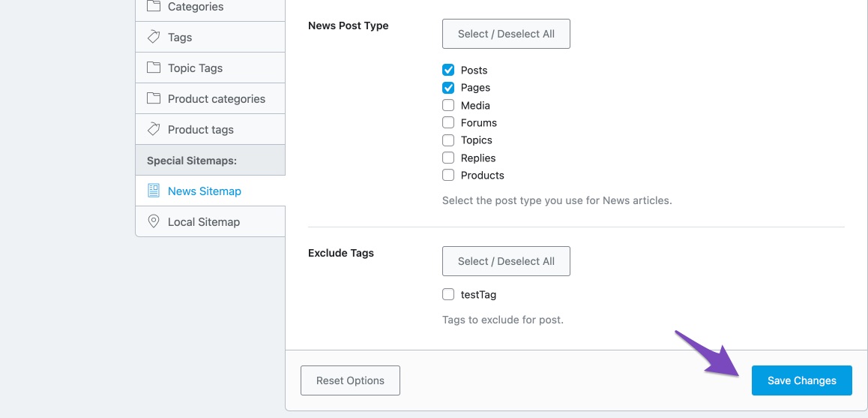Image resolution: width=868 pixels, height=418 pixels.
Task: Click the Reset Options button
Action: pos(350,380)
